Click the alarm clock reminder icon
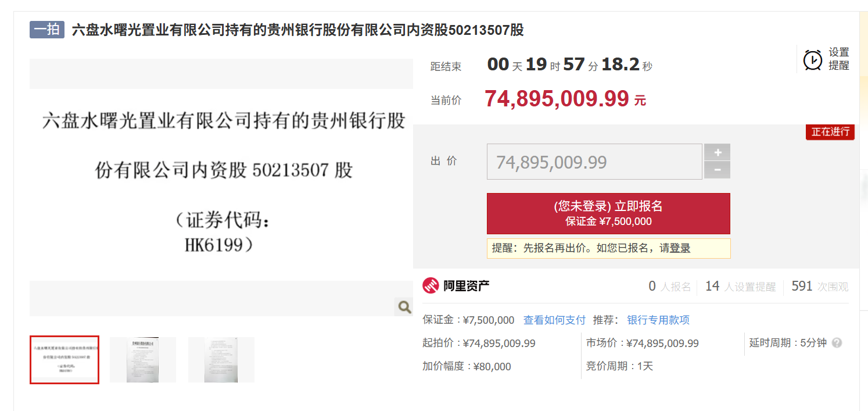 [812, 59]
